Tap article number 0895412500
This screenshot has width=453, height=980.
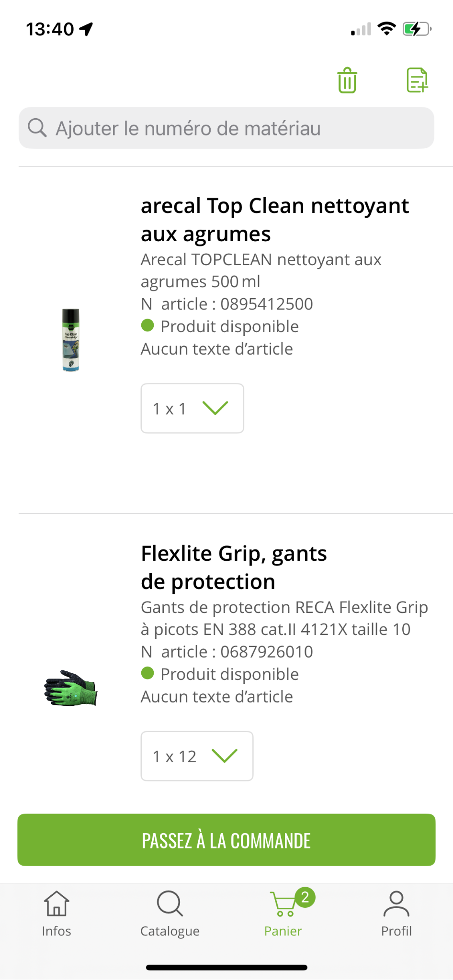(x=266, y=304)
